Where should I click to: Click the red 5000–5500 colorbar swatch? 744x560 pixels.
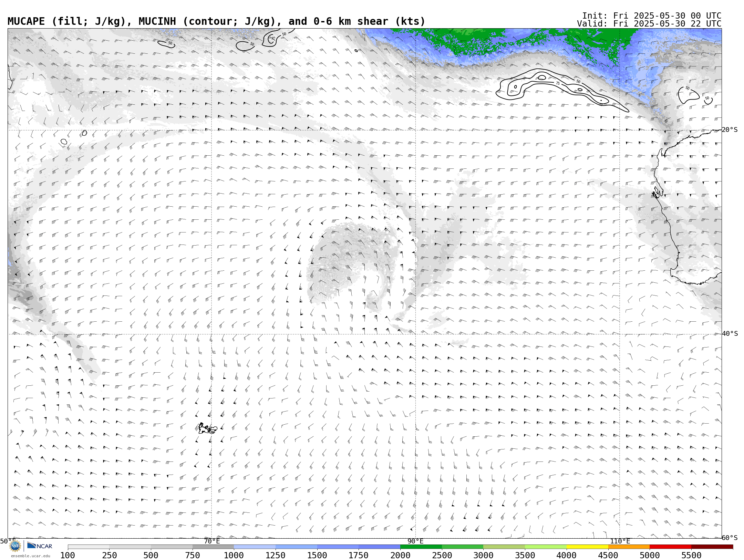670,547
